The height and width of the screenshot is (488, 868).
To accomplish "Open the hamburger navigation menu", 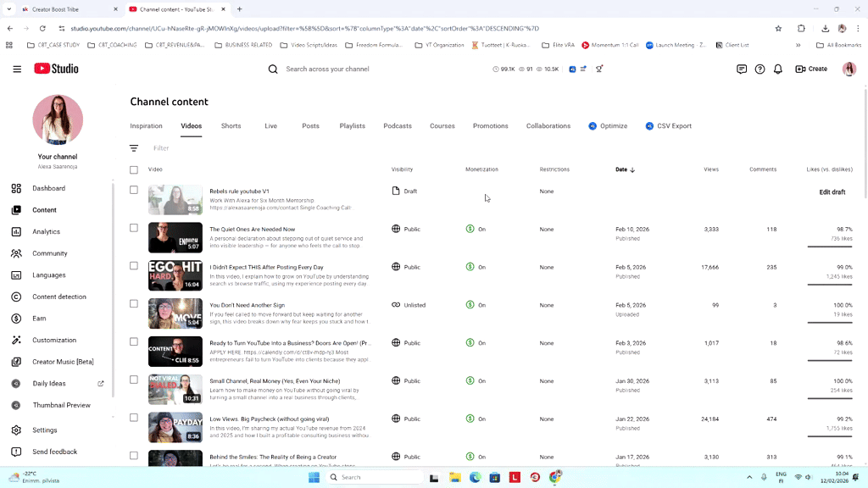I will pyautogui.click(x=17, y=69).
